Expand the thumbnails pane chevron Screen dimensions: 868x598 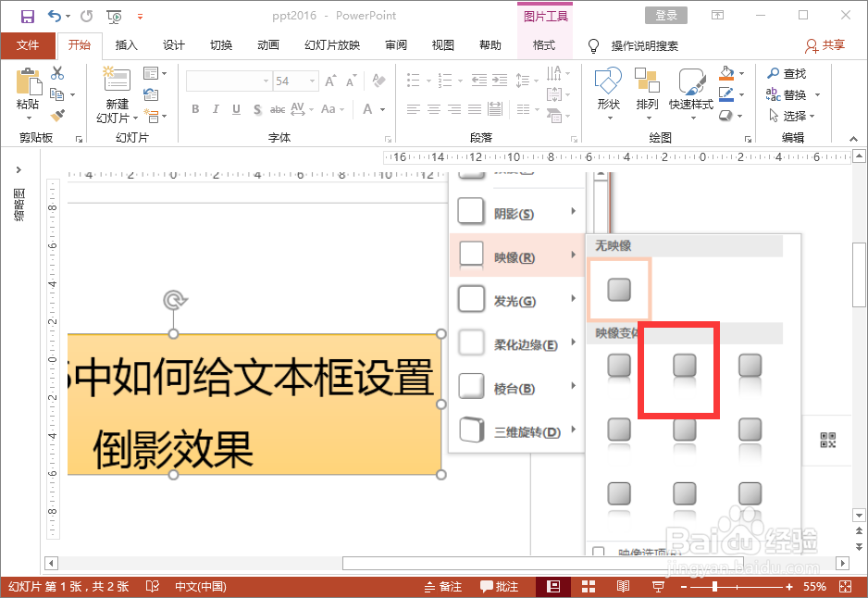[x=19, y=169]
